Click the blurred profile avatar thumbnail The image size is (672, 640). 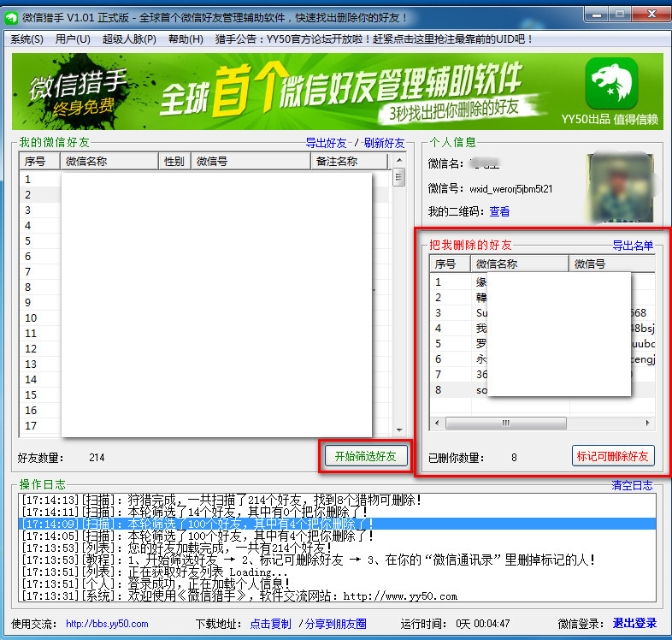pyautogui.click(x=621, y=187)
